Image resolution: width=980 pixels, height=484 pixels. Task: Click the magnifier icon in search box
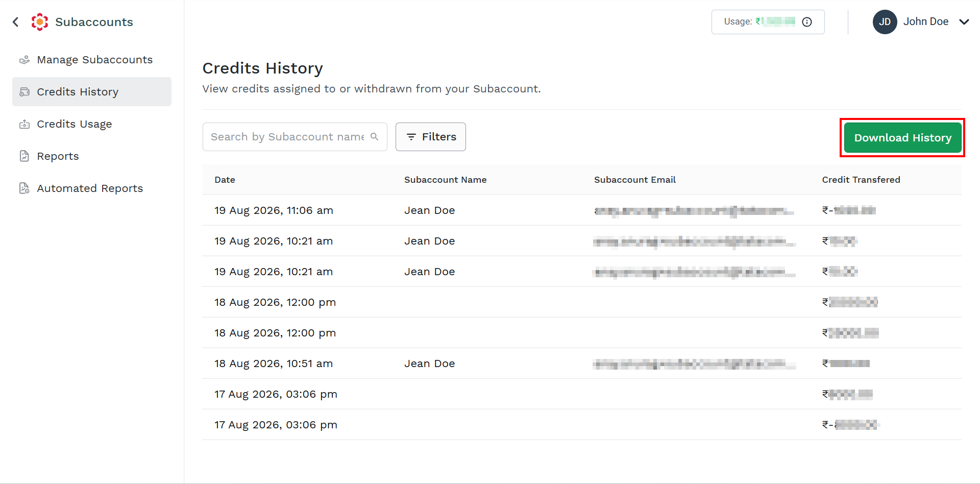pos(375,137)
